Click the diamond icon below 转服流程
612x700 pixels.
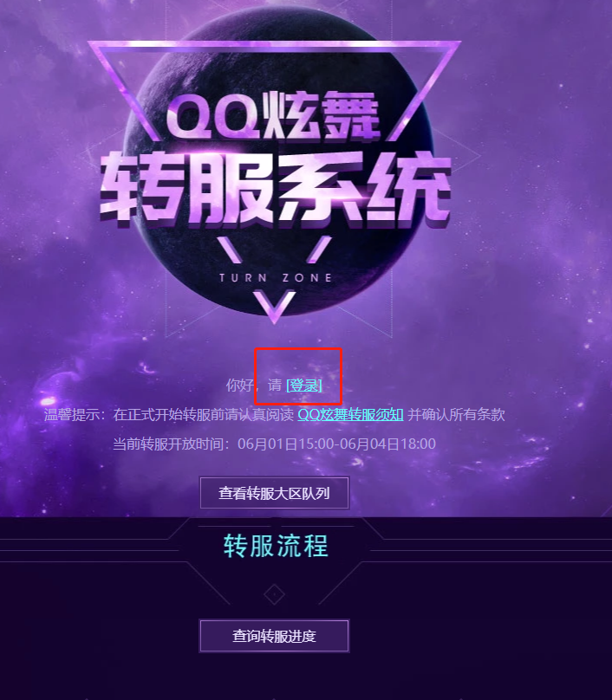pyautogui.click(x=274, y=594)
